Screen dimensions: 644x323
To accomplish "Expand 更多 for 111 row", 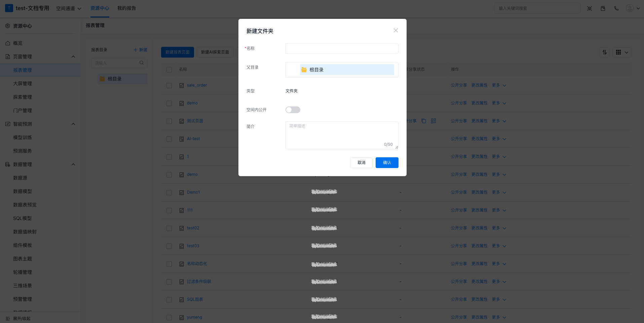I will tap(499, 210).
